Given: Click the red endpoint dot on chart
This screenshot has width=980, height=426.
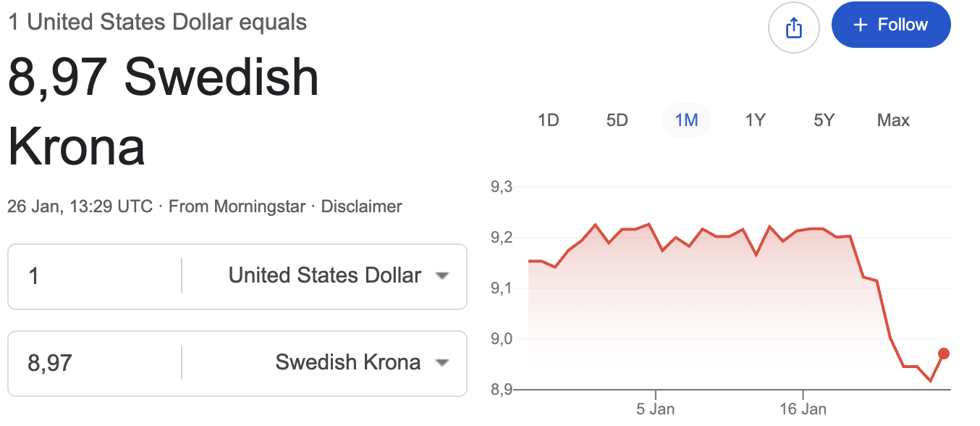Looking at the screenshot, I should click(x=944, y=354).
